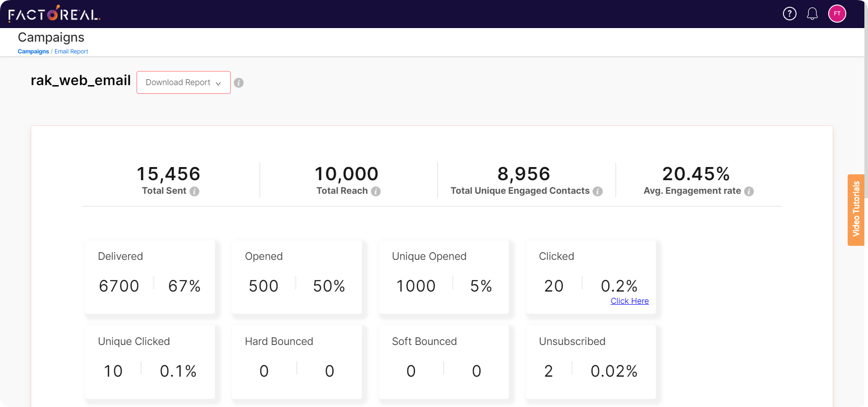Viewport: 868px width, 407px height.
Task: Select the Opened stats card
Action: pyautogui.click(x=297, y=277)
